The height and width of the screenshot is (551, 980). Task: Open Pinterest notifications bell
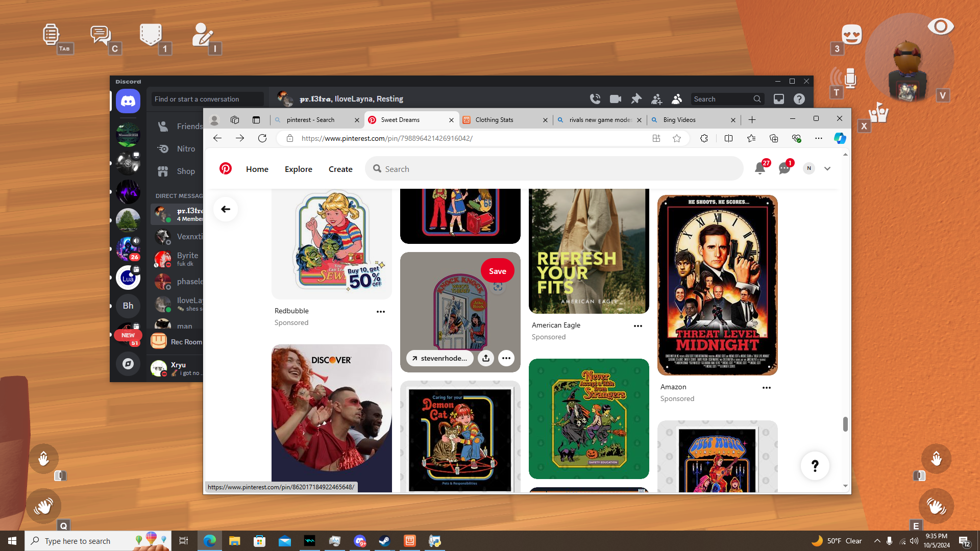759,168
